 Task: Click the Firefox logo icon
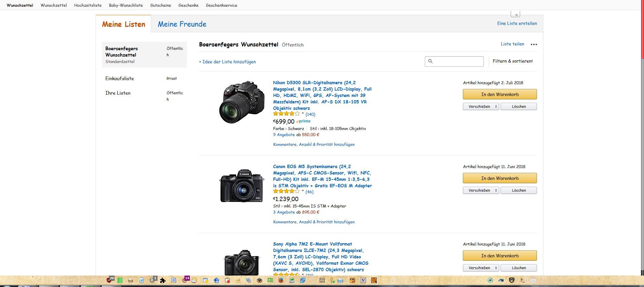point(281,280)
